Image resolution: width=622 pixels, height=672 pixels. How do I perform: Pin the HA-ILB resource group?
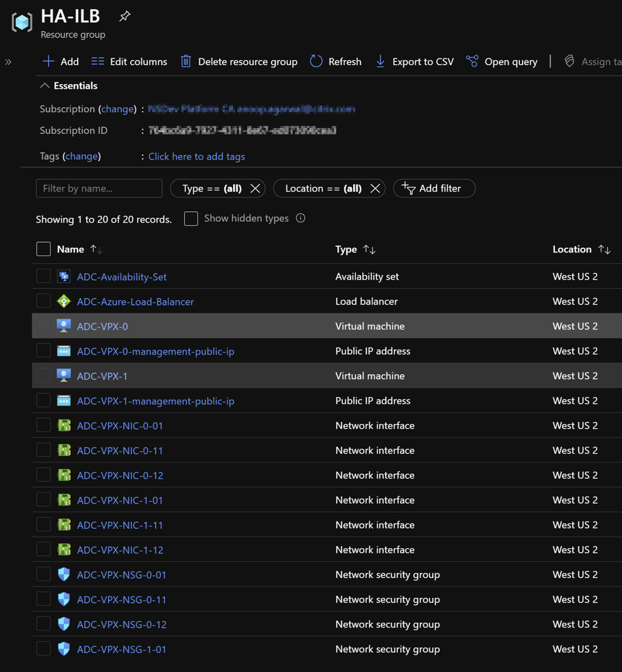click(125, 17)
